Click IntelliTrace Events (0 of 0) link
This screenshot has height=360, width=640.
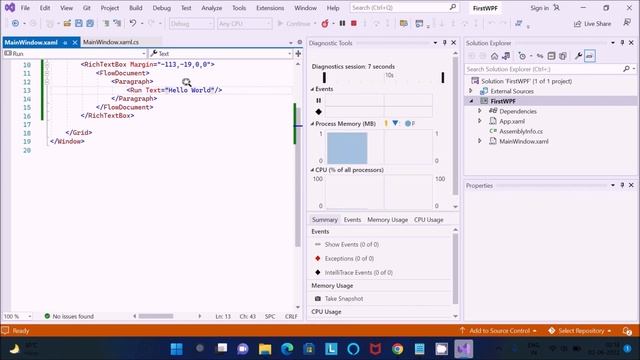tap(358, 272)
